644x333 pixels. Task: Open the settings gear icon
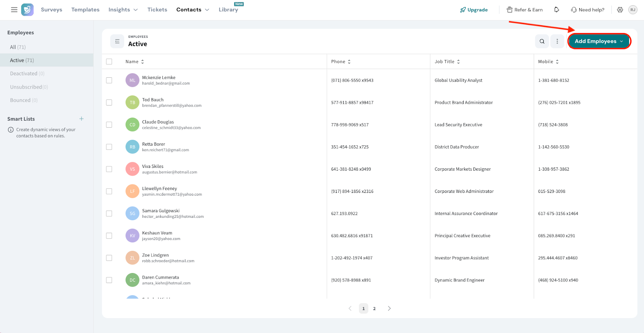click(620, 10)
